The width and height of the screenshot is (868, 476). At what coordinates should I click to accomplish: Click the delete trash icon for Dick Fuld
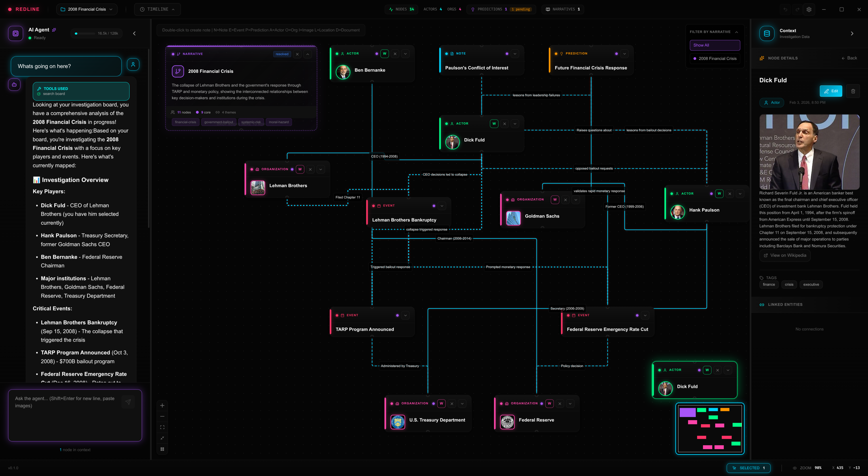coord(853,91)
